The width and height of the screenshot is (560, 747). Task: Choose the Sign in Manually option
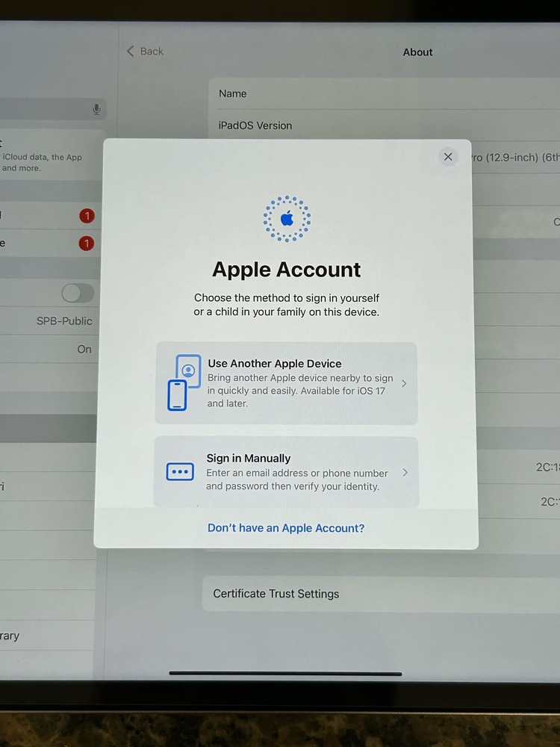pyautogui.click(x=286, y=471)
